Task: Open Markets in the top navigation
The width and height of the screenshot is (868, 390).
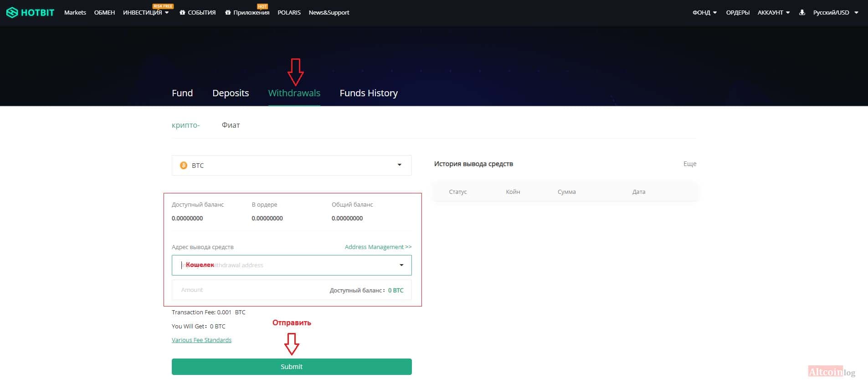Action: [75, 13]
